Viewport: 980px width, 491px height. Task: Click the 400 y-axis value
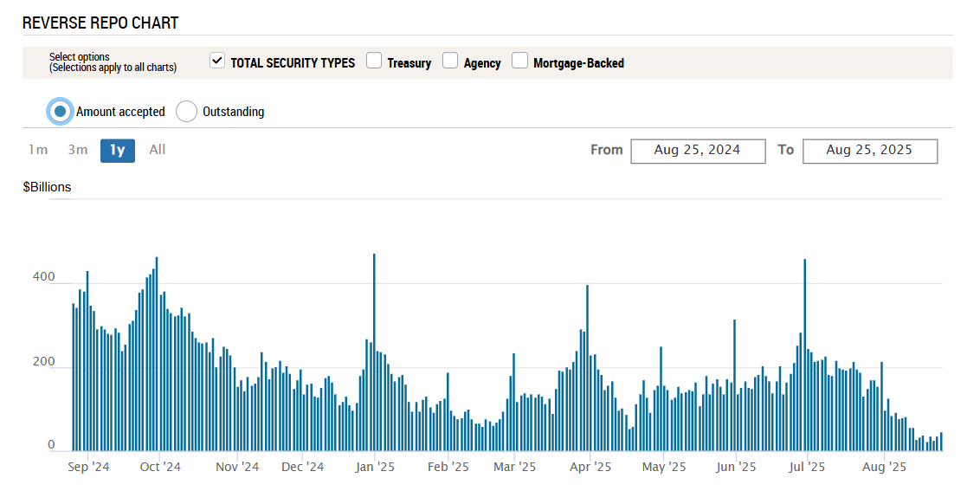[44, 276]
